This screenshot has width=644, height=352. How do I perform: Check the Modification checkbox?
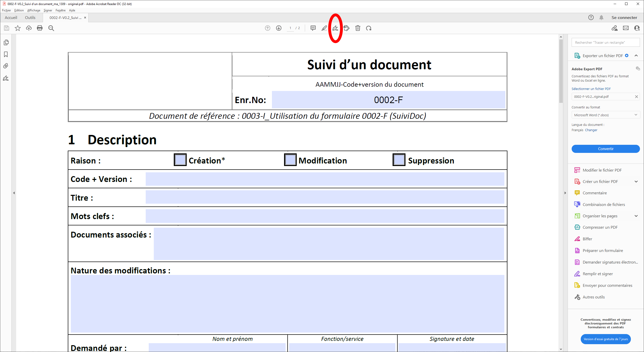tap(290, 160)
